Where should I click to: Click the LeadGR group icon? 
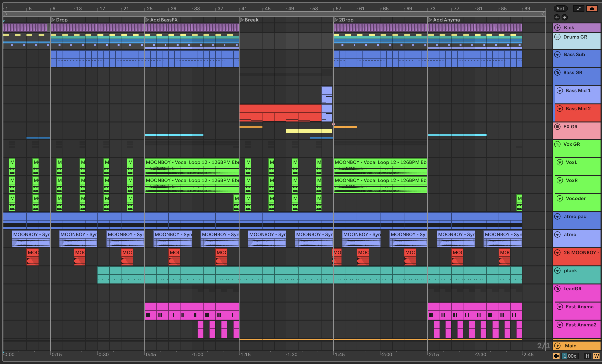557,289
